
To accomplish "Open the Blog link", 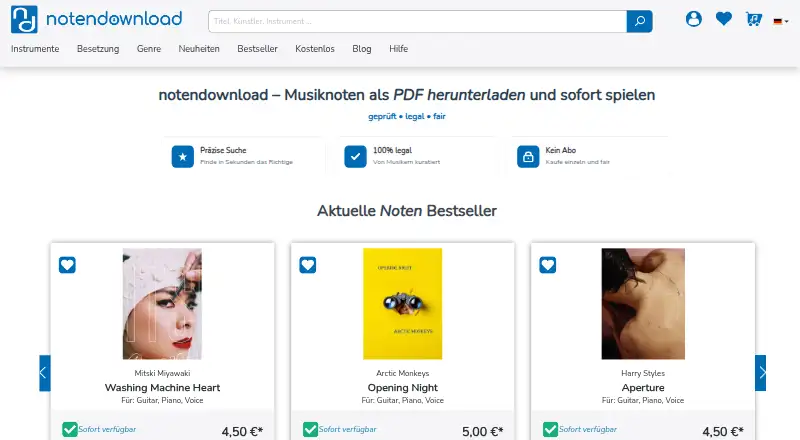I will 362,49.
